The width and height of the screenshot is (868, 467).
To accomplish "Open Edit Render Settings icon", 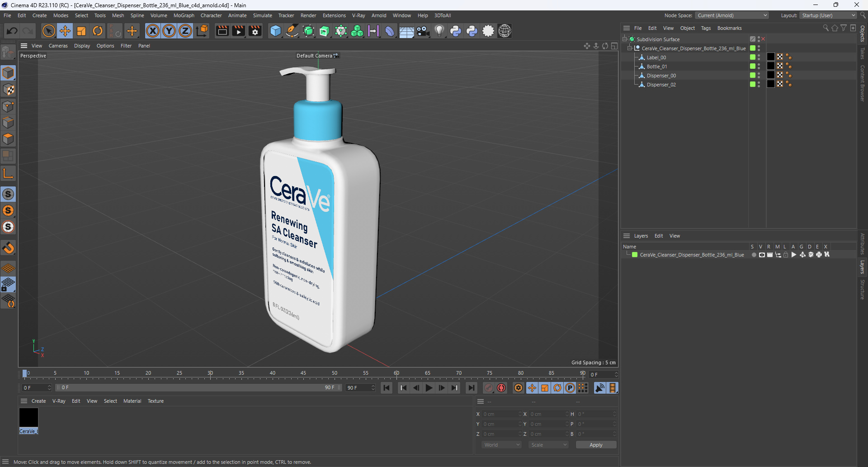I will click(x=255, y=31).
